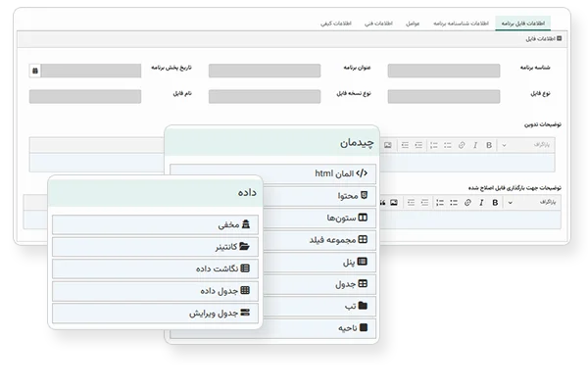
Task: Insert block quote in upload notes editor
Action: (x=382, y=203)
